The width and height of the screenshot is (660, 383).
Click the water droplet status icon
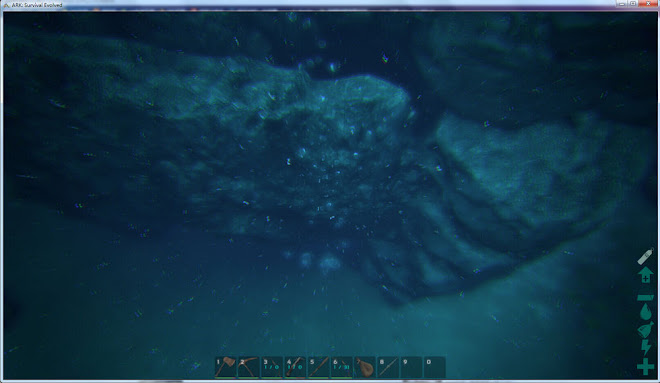[x=645, y=312]
